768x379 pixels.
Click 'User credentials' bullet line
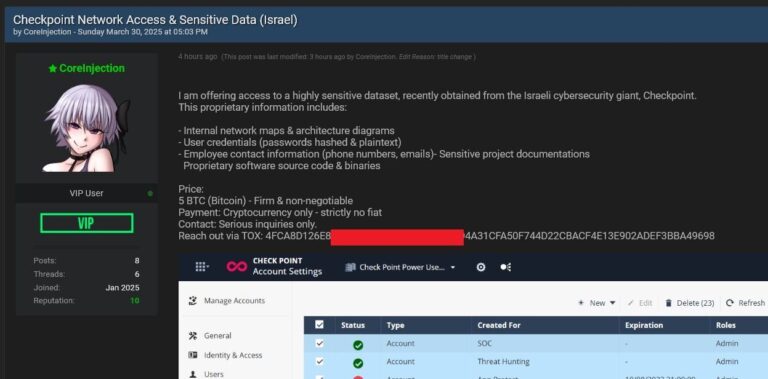[290, 142]
